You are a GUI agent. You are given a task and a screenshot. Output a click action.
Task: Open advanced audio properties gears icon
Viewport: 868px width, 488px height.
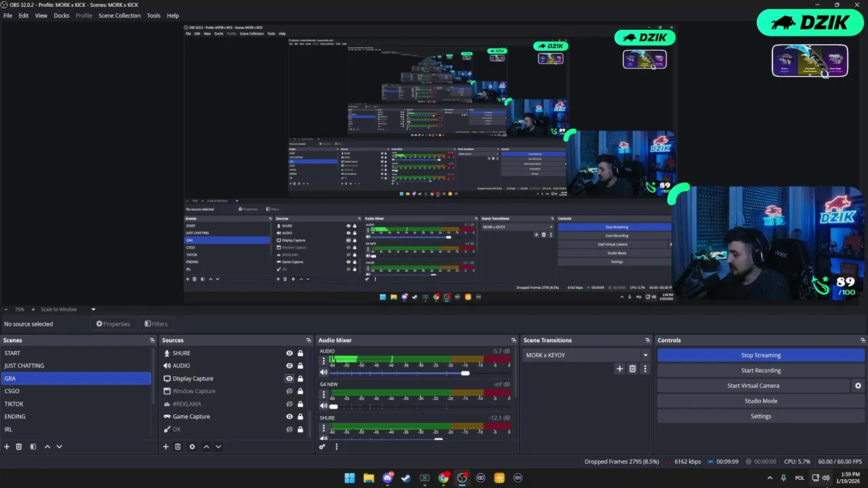click(x=322, y=447)
